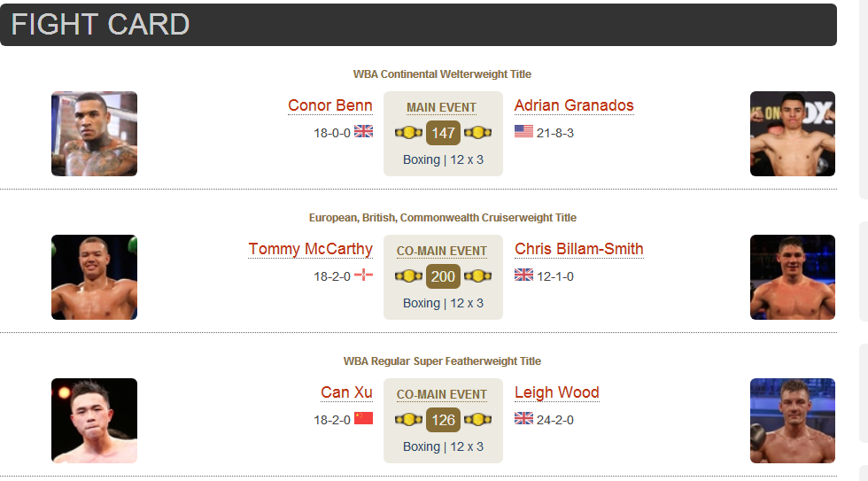Visit Chris Billam-Smith's profile page
868x481 pixels.
click(x=579, y=249)
